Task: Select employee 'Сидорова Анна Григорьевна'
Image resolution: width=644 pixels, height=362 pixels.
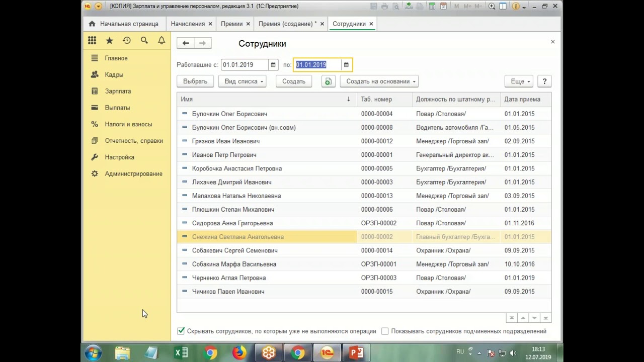Action: (x=364, y=223)
